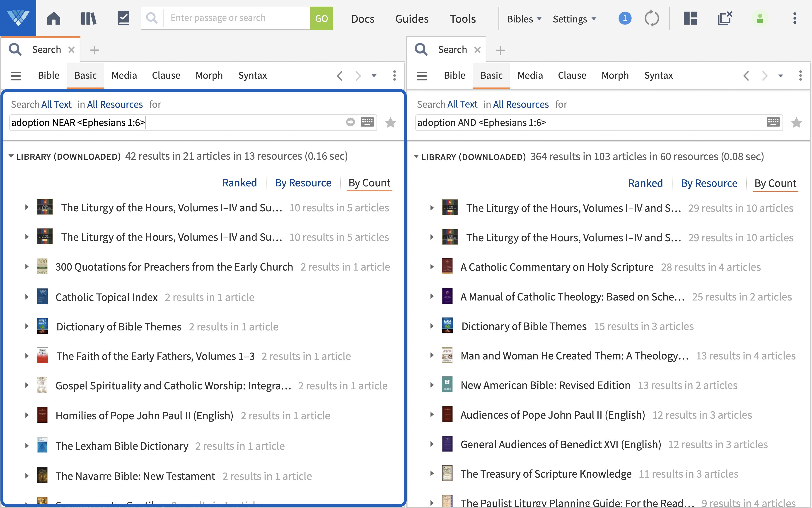Change left All Text search field link
This screenshot has width=812, height=508.
pos(56,105)
